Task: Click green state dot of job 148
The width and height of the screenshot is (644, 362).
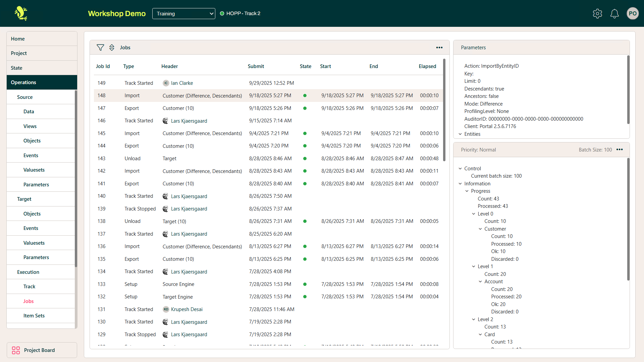Action: pyautogui.click(x=305, y=96)
